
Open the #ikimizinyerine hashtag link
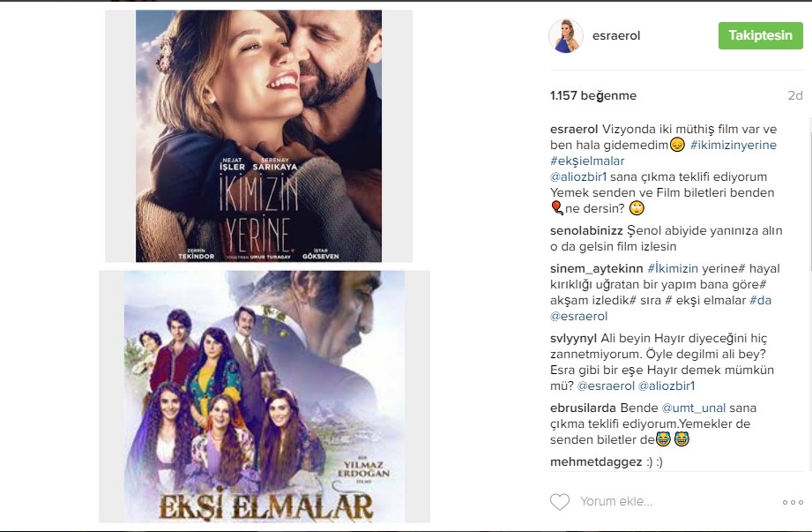click(734, 145)
